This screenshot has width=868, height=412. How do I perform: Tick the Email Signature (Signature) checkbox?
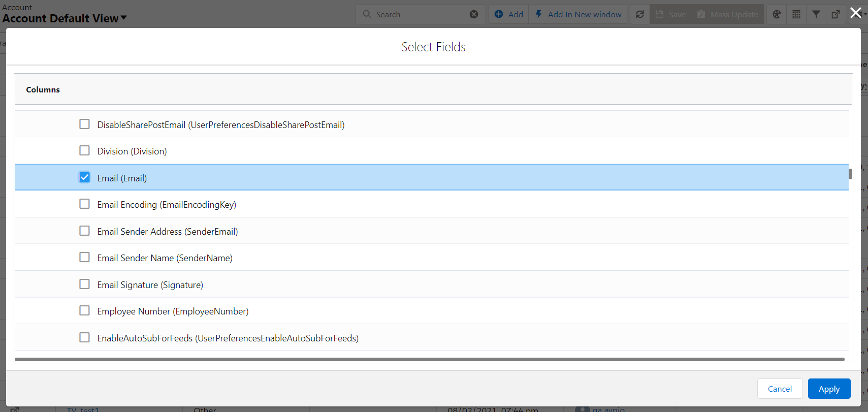pos(84,284)
